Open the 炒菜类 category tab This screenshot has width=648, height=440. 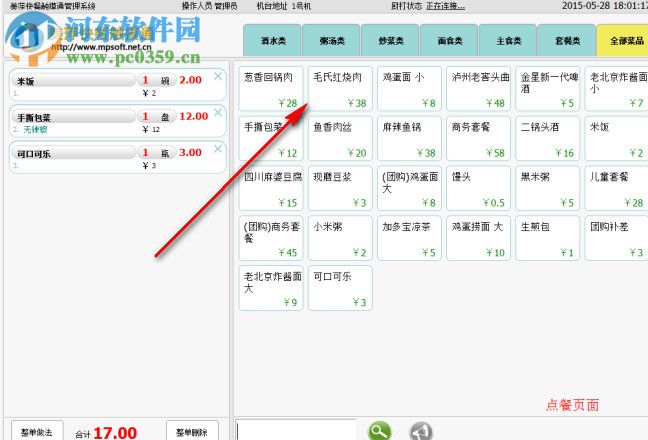pyautogui.click(x=390, y=40)
